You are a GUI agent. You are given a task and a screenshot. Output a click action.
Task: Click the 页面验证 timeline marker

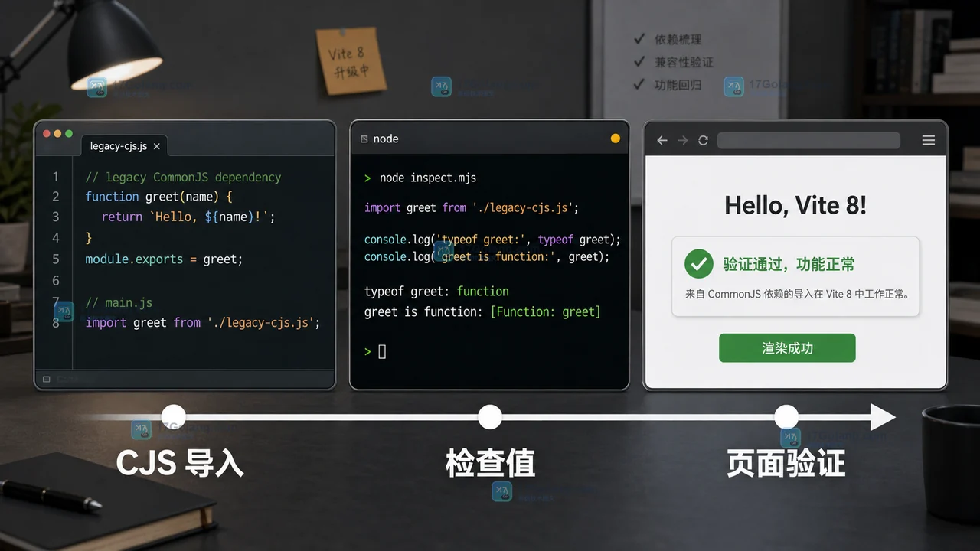coord(786,417)
